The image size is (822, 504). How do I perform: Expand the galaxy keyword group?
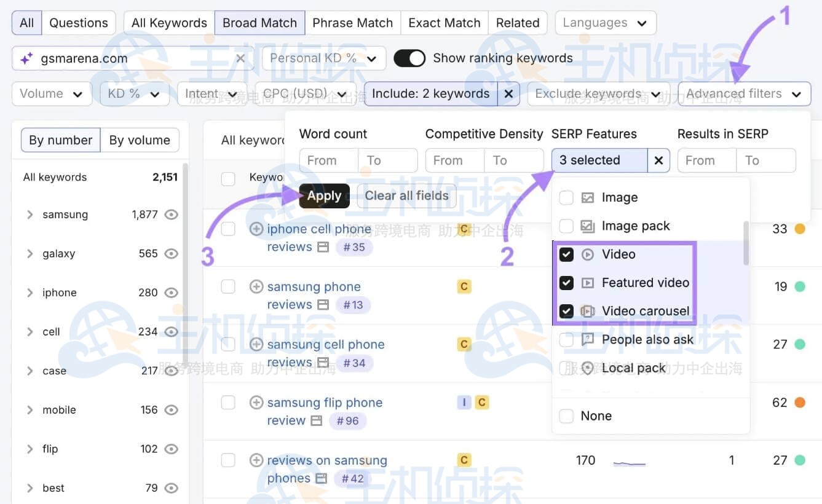(x=30, y=254)
